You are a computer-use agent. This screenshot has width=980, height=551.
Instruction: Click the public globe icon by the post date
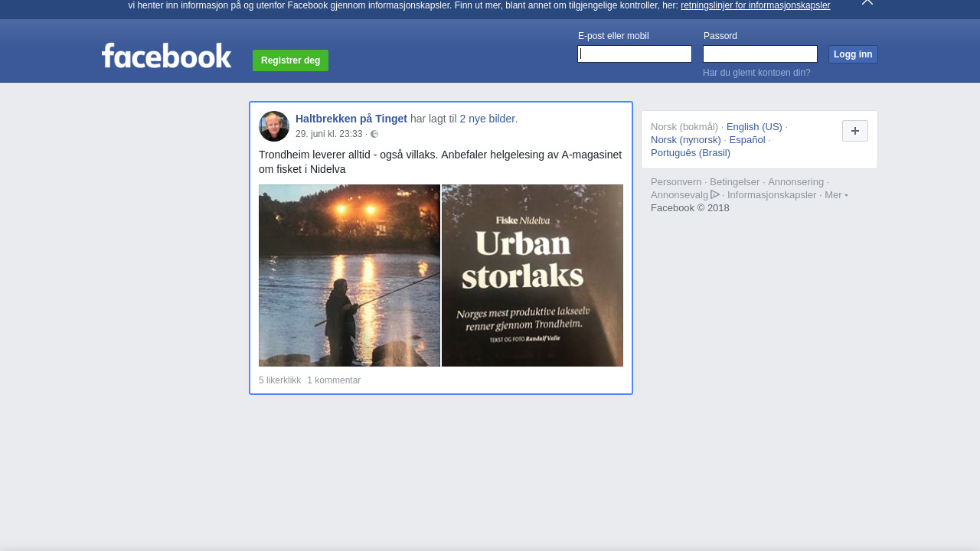(x=374, y=135)
